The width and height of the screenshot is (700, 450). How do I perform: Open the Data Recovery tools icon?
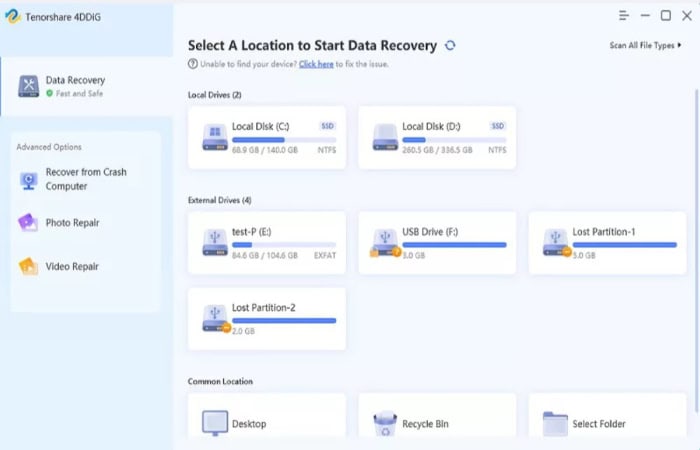click(29, 86)
